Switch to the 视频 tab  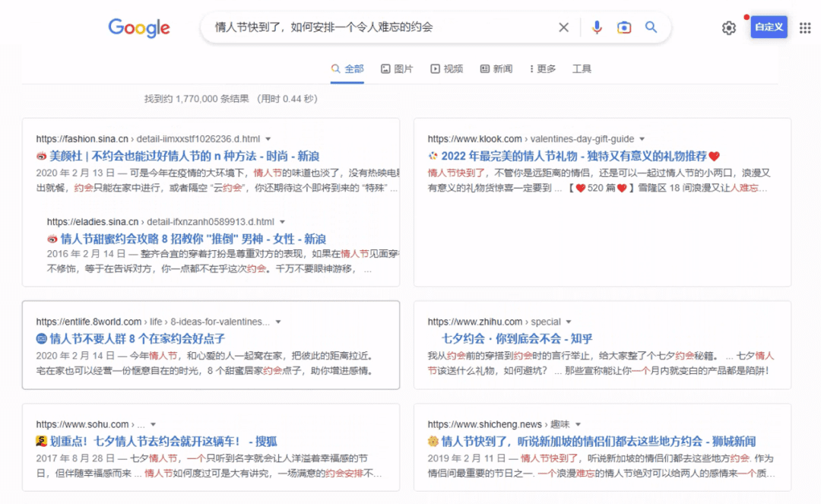tap(446, 68)
